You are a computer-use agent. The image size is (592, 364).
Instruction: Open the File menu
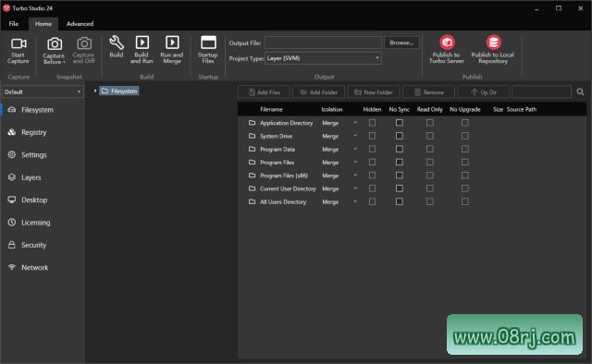point(14,23)
